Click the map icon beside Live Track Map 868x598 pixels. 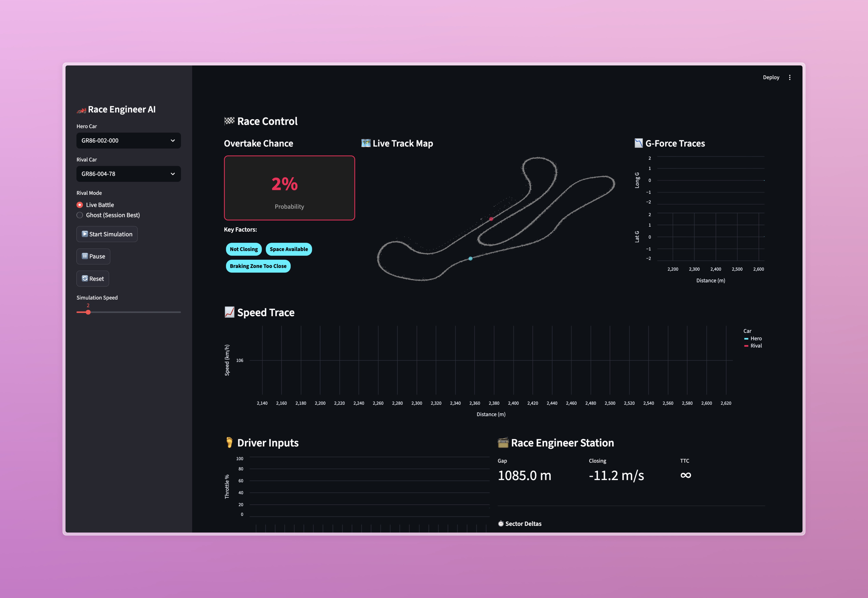366,143
